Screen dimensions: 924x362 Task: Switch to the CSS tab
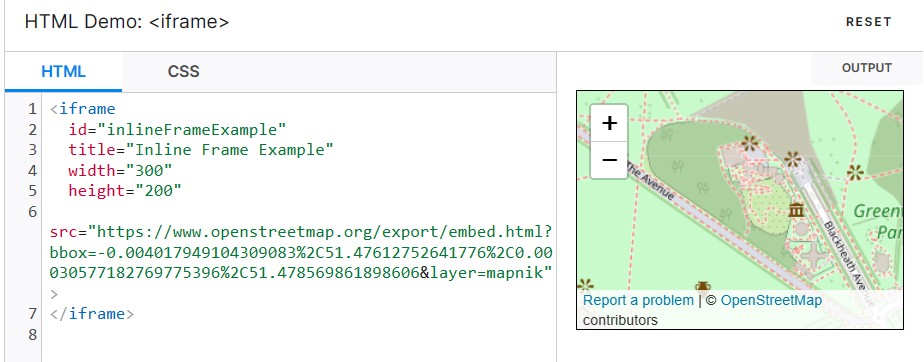coord(184,72)
